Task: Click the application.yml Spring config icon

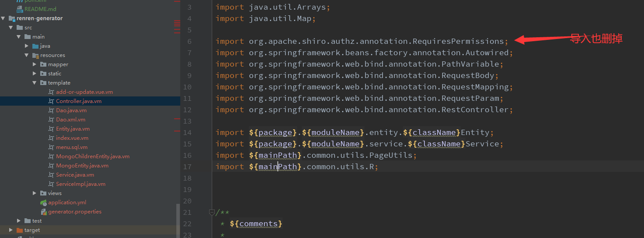Action: (43, 202)
